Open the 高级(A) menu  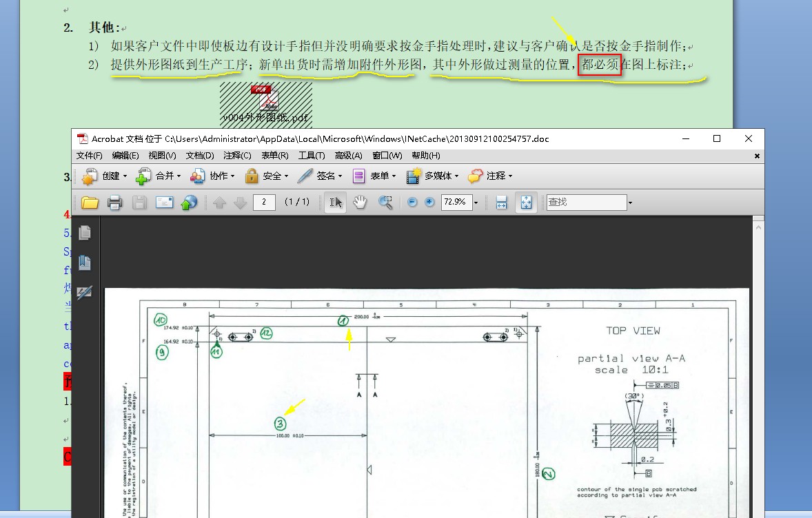click(349, 155)
